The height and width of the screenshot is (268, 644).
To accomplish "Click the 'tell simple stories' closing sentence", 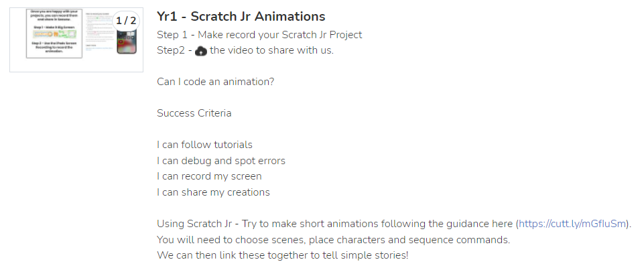I will tap(283, 255).
